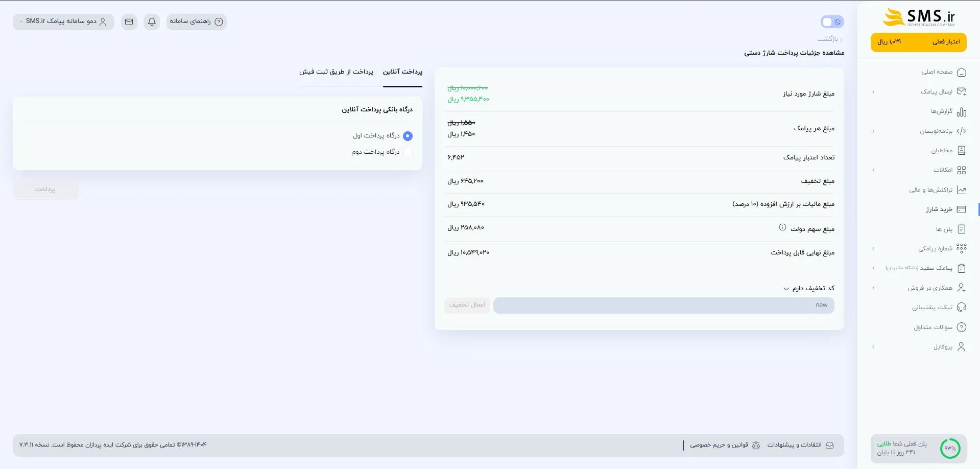Select the خرید شارژ sidebar icon
The height and width of the screenshot is (469, 980).
tap(962, 209)
